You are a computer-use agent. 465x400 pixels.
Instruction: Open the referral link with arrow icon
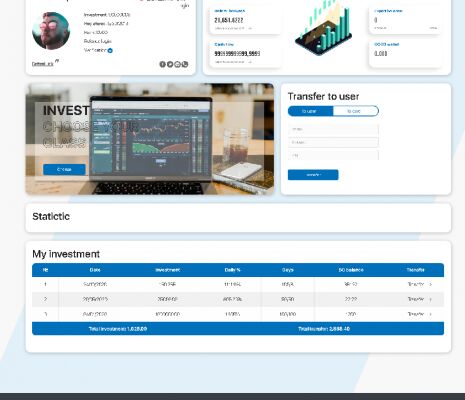click(45, 63)
